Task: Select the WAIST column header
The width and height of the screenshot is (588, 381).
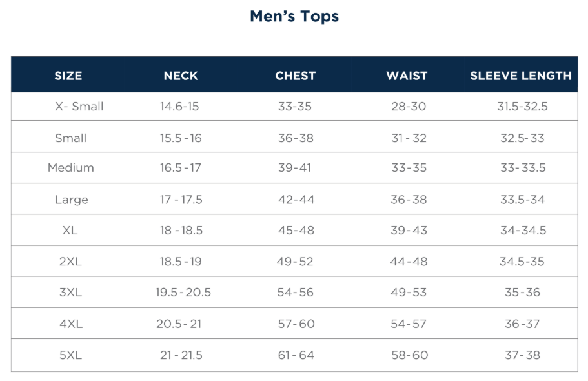Action: point(407,76)
